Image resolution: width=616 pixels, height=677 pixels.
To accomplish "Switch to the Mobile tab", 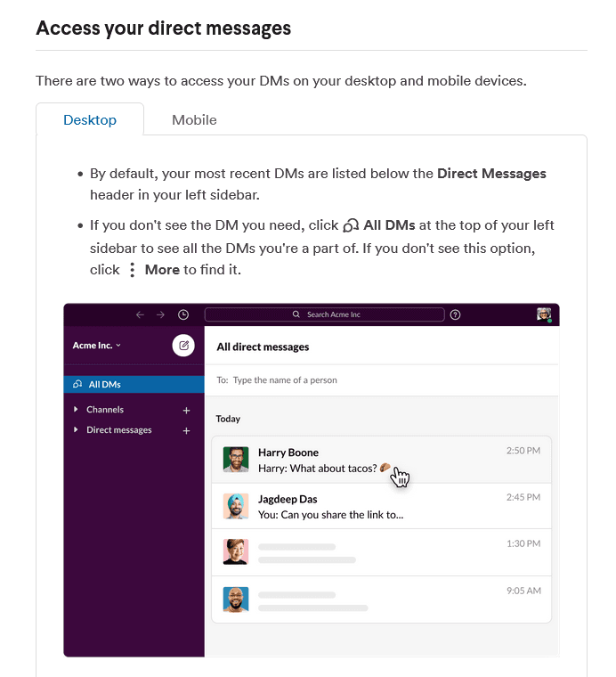I will point(194,119).
